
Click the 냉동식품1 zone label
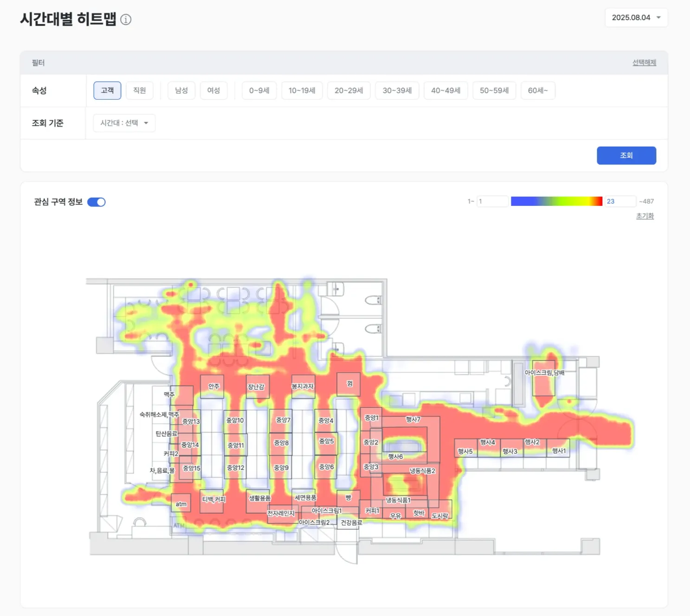[x=398, y=500]
